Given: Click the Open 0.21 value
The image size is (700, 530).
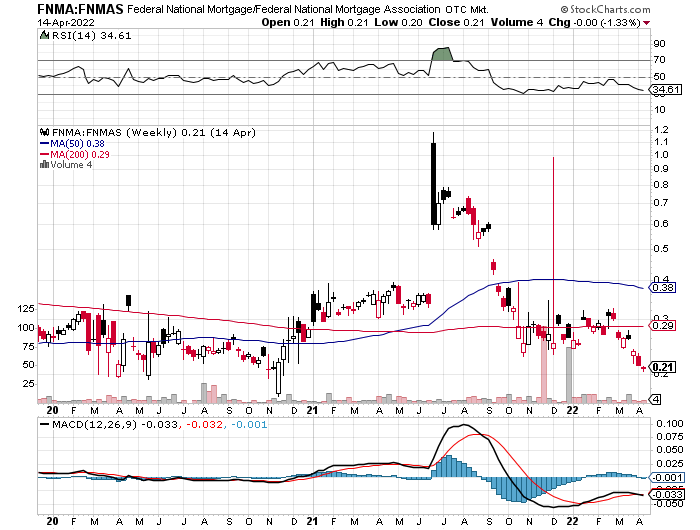Looking at the screenshot, I should (x=288, y=22).
